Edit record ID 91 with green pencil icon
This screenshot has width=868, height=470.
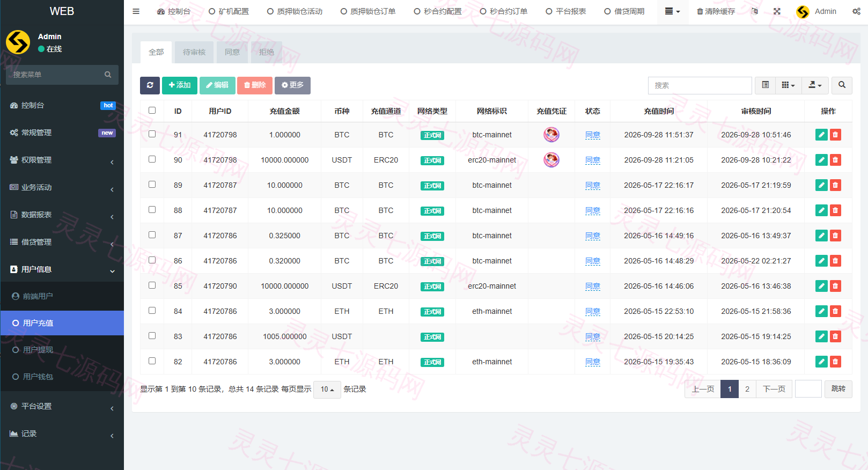click(821, 135)
